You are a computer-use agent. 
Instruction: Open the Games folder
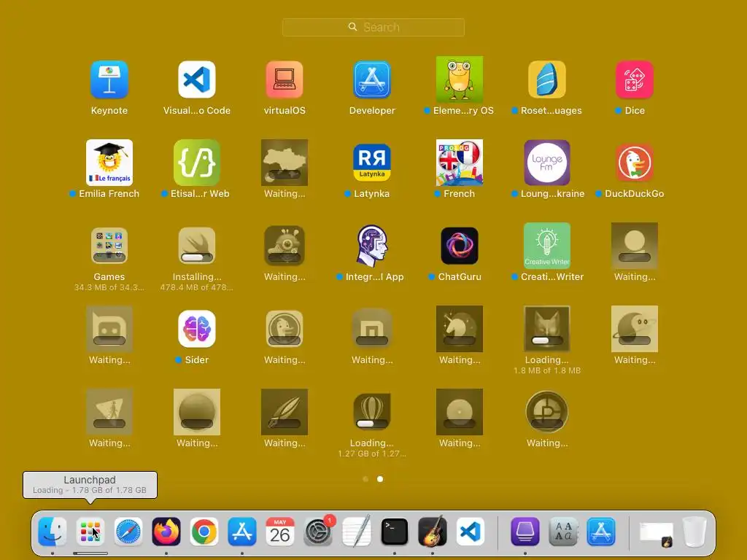pyautogui.click(x=109, y=245)
